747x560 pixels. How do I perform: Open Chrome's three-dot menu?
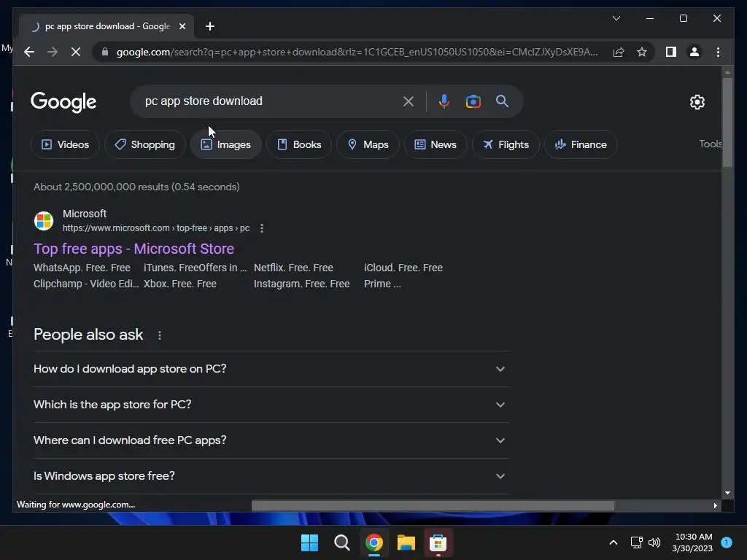(x=718, y=52)
